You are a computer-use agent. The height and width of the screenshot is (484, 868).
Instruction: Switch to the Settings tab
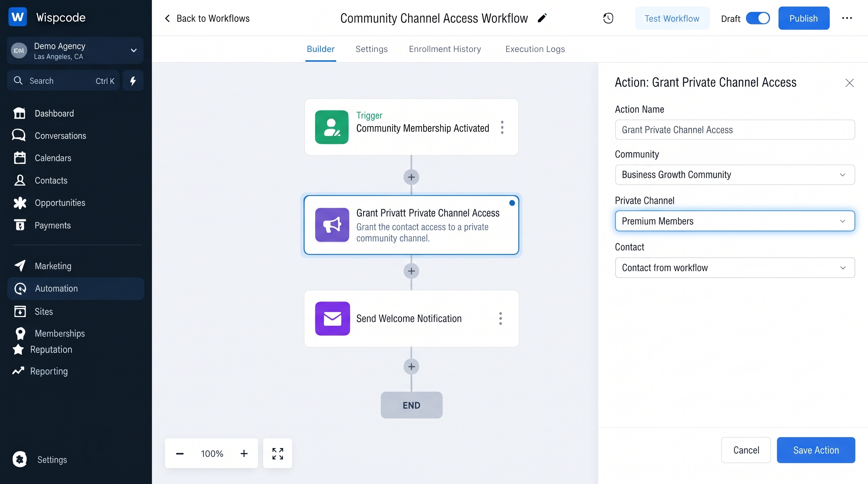click(x=371, y=49)
